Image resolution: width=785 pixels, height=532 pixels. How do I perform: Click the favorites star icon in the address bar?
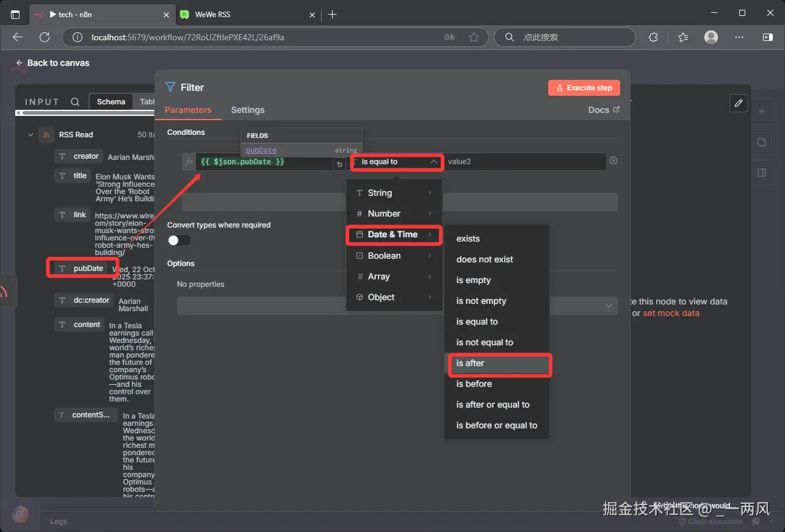coord(474,37)
